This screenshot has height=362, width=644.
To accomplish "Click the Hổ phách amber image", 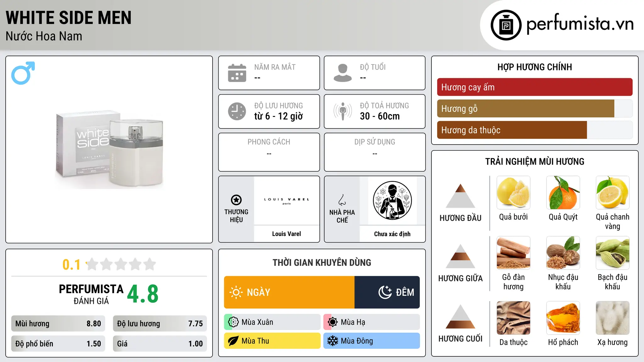I will click(x=563, y=318).
